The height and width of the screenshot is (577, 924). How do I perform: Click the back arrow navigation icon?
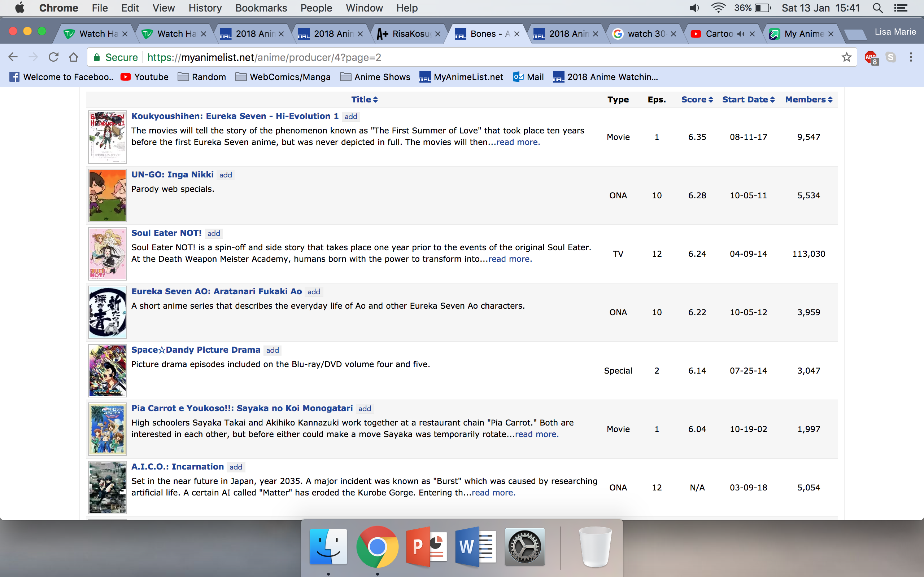click(x=13, y=57)
